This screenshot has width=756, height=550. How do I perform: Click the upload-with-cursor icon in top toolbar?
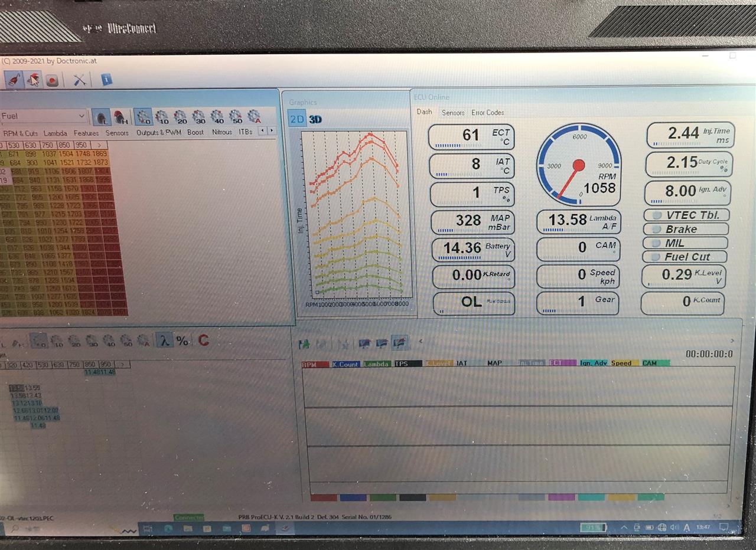[34, 80]
